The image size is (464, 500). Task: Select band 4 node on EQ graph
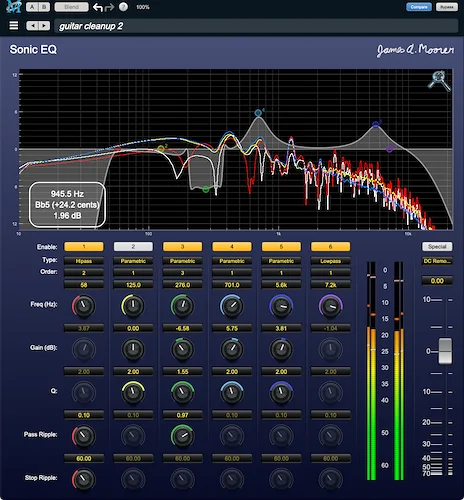(258, 113)
